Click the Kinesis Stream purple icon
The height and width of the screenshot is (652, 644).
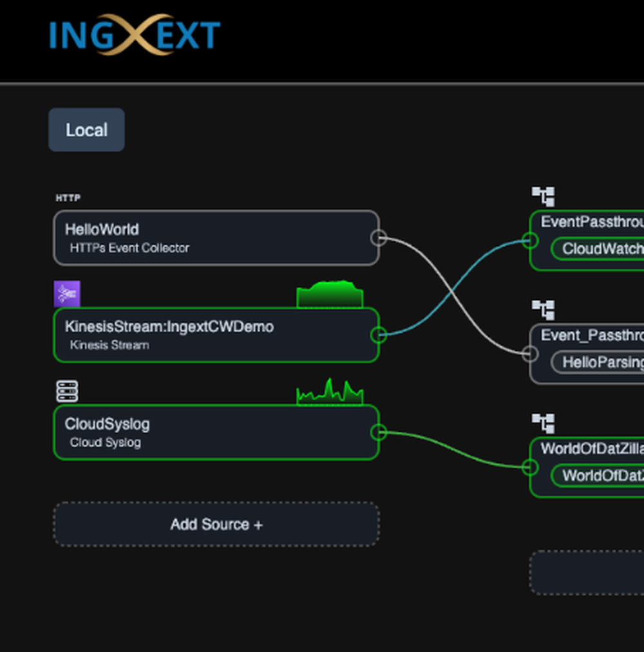pos(67,293)
